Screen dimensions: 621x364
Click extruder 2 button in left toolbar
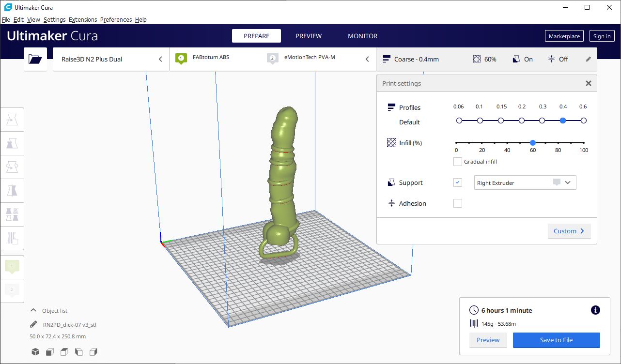tap(12, 290)
